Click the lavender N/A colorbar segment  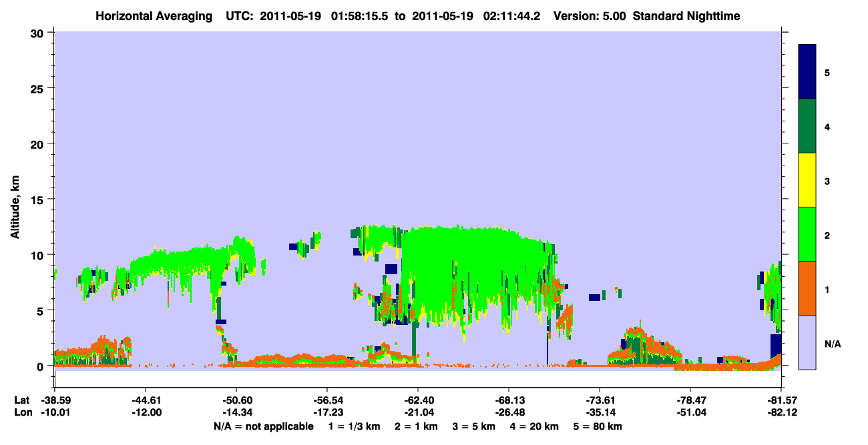tap(807, 342)
